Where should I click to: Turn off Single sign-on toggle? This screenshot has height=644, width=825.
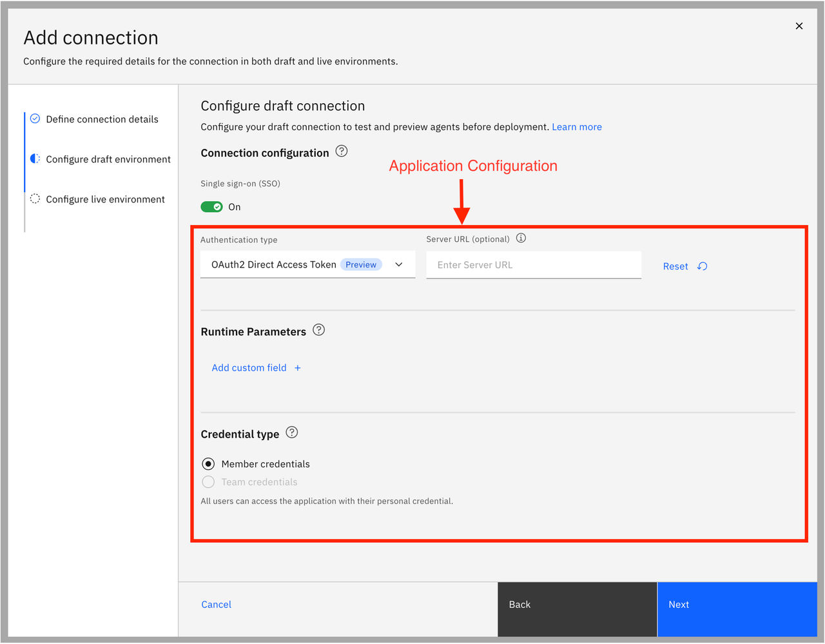tap(211, 207)
